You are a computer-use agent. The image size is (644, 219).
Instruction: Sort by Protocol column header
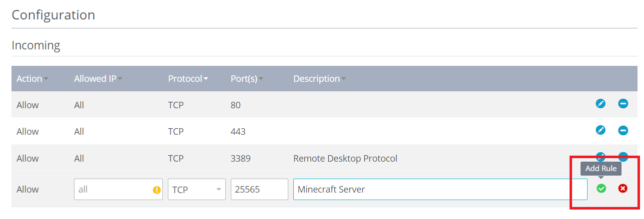[188, 79]
